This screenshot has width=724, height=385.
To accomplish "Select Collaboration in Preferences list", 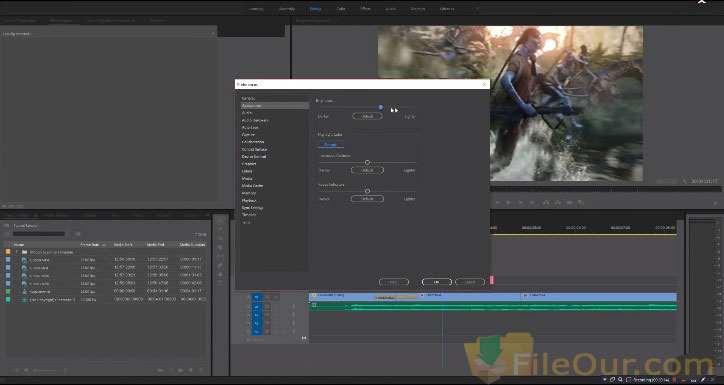I will click(x=253, y=142).
